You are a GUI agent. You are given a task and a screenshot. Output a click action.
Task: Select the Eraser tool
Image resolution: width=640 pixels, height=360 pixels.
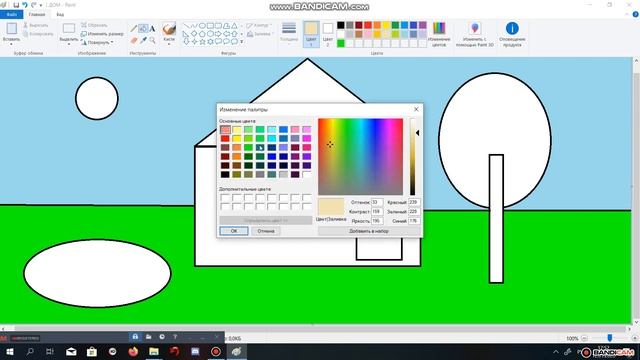133,40
